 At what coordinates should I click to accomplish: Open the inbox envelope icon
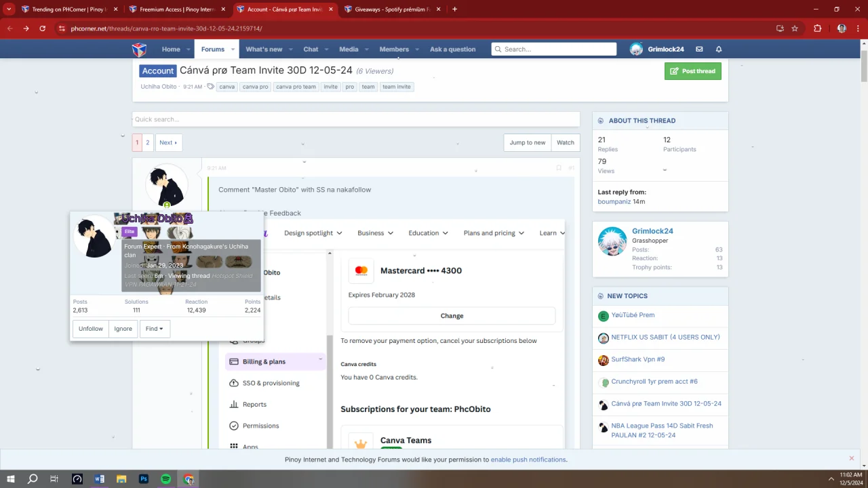699,49
